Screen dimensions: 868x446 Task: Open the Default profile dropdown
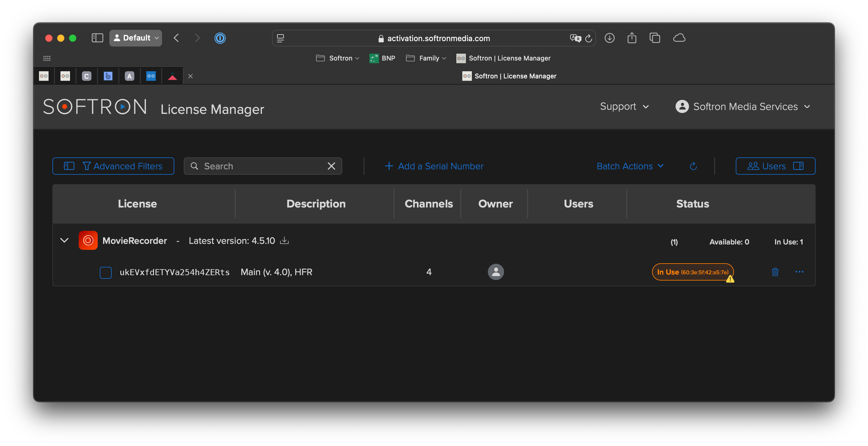136,38
